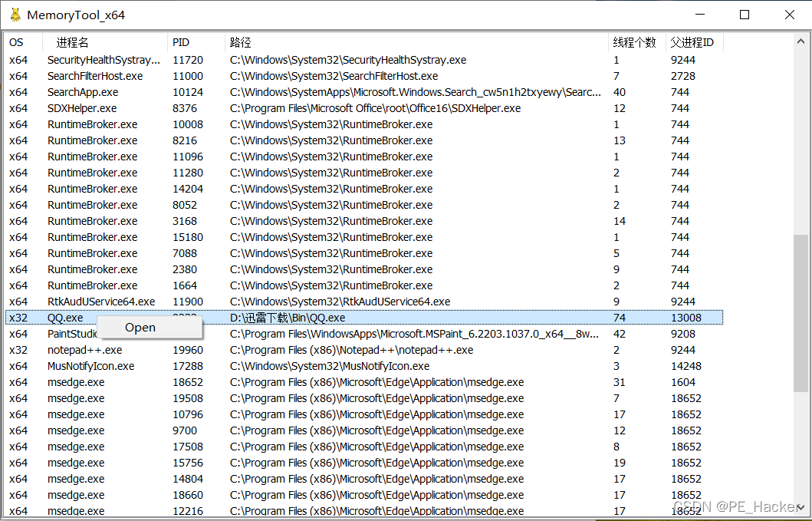Sort by the 进程名 column header
Image resolution: width=812 pixels, height=521 pixels.
(105, 42)
